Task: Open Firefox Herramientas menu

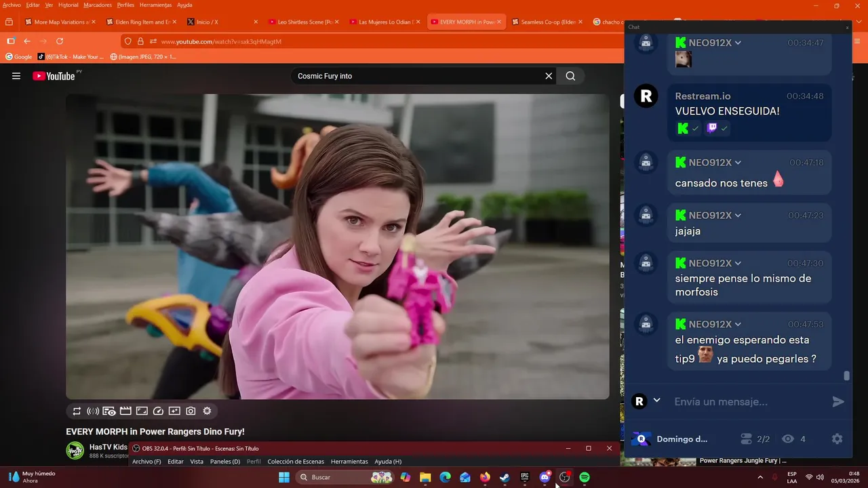Action: 155,5
